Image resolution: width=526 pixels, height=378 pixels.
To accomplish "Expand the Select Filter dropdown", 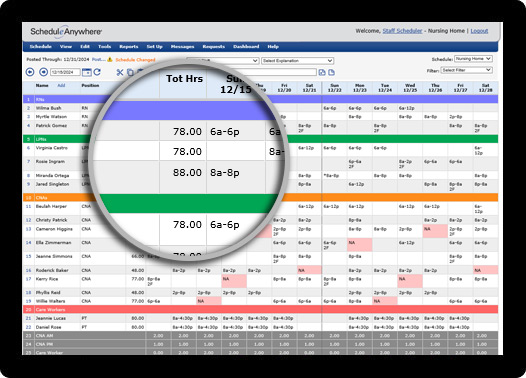I will (466, 70).
